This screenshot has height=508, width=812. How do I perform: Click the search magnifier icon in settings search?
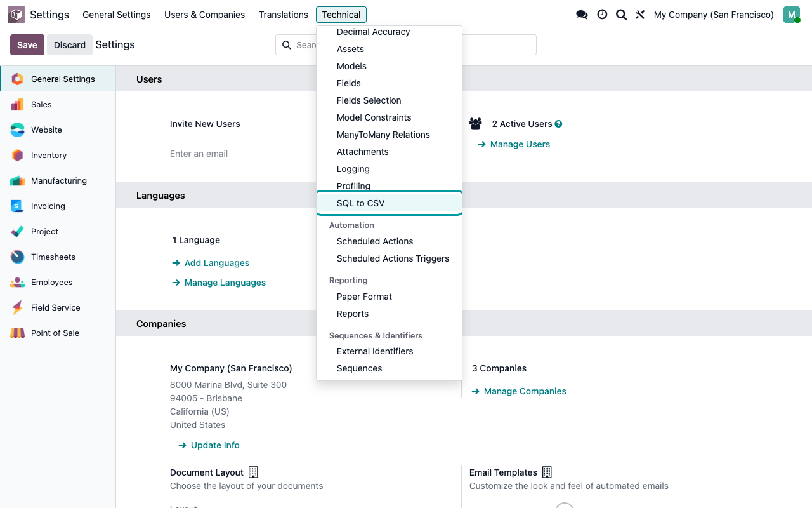coord(287,45)
